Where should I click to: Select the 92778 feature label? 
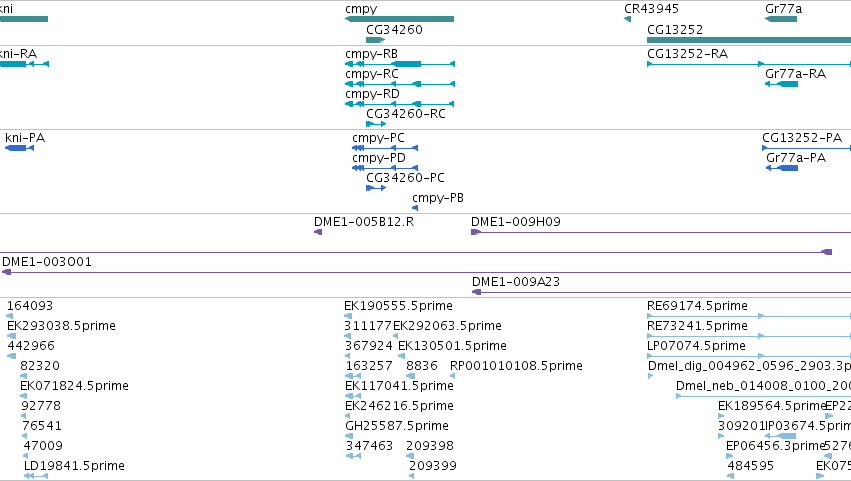tap(41, 406)
